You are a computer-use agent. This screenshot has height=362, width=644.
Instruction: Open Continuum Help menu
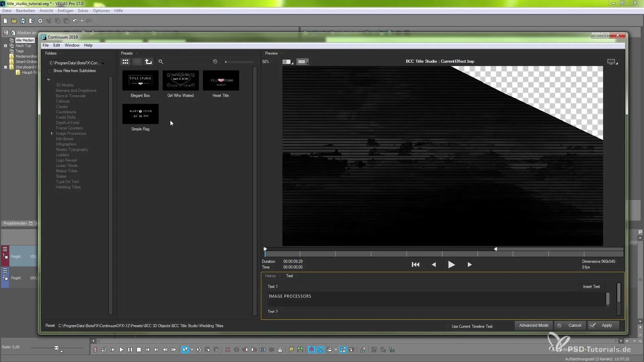pos(88,45)
